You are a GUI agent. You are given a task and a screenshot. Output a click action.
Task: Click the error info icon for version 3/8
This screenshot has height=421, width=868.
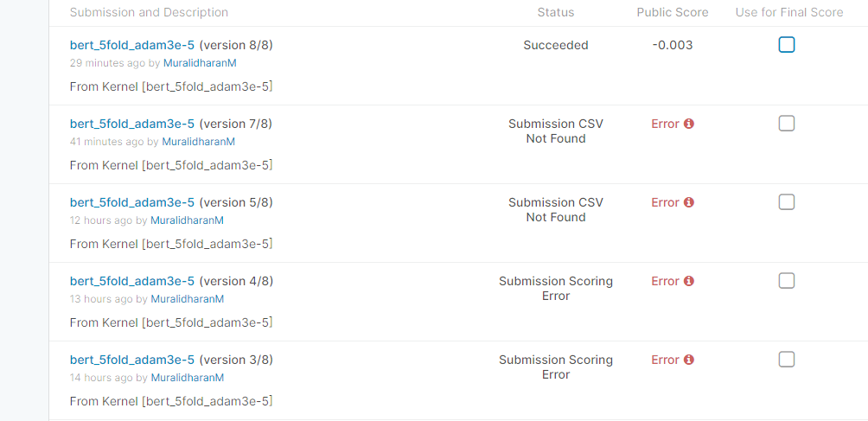(x=689, y=360)
